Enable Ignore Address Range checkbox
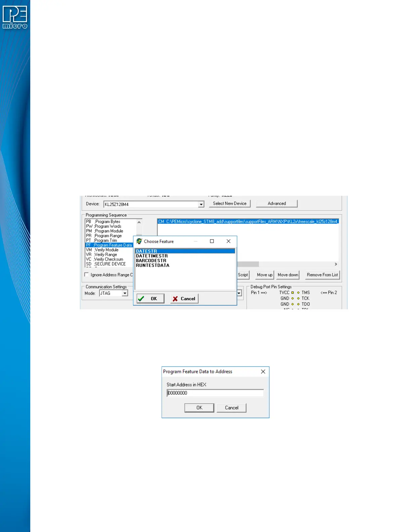The height and width of the screenshot is (532, 411). coord(87,275)
